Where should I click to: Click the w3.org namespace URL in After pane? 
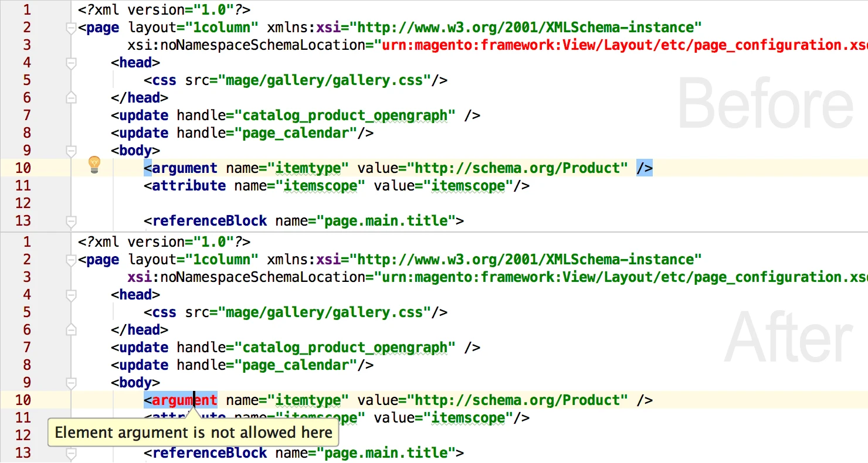[529, 260]
